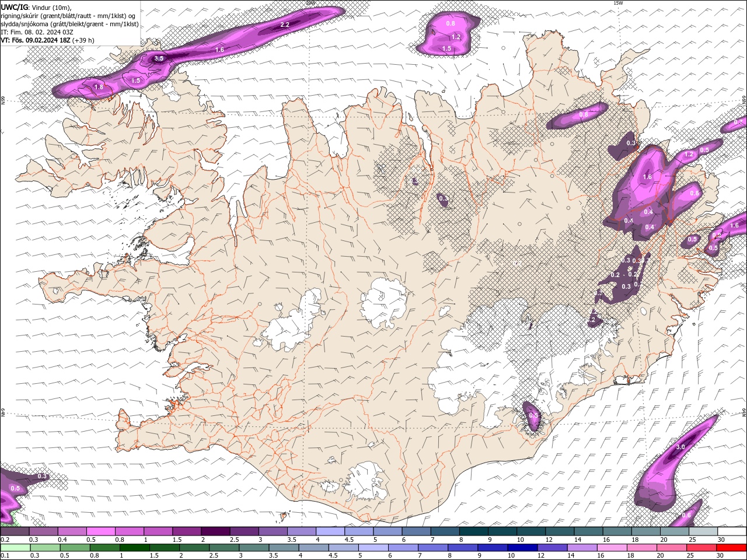Click the 1.8 value at band's western end
The height and width of the screenshot is (560, 747).
[99, 87]
